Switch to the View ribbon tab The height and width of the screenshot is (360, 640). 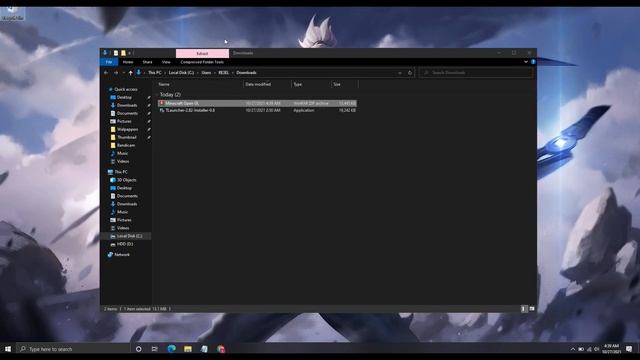[x=166, y=62]
